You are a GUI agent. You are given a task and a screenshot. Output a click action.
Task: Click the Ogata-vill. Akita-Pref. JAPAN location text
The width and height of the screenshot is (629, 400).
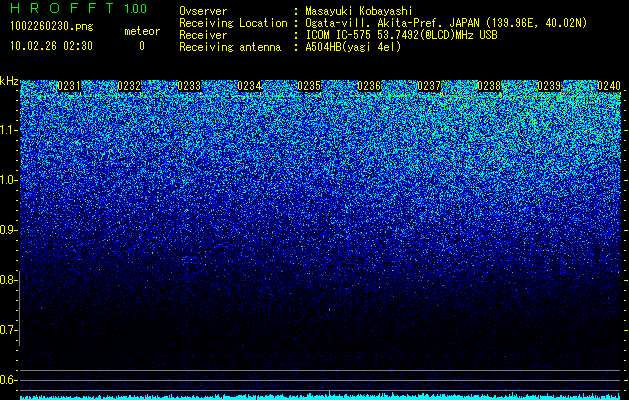[446, 23]
